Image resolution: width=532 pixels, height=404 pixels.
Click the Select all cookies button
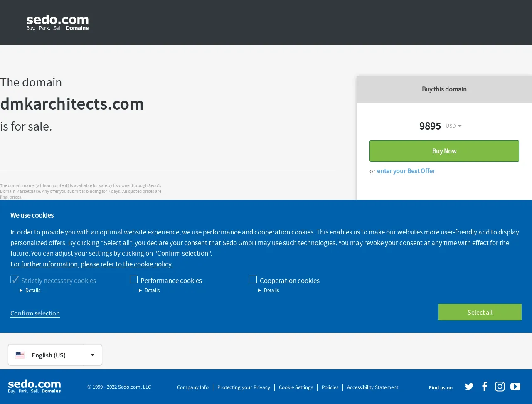click(x=480, y=312)
